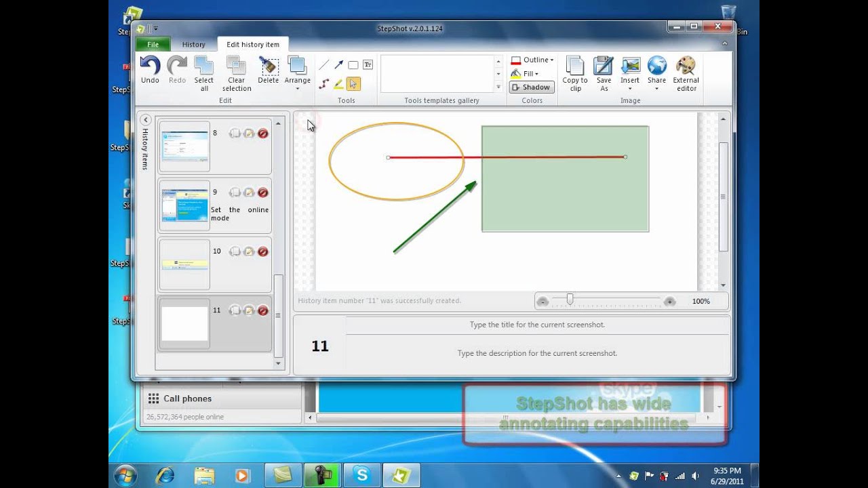Select history item 8 thumbnail
Screen dimensions: 868x488
coord(185,146)
